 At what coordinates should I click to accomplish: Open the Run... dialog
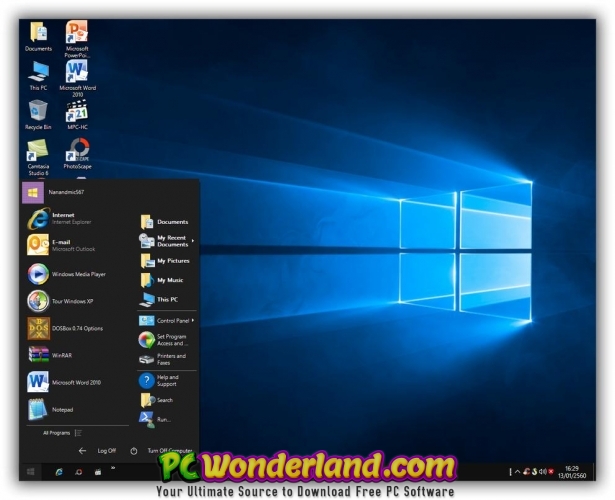point(155,419)
